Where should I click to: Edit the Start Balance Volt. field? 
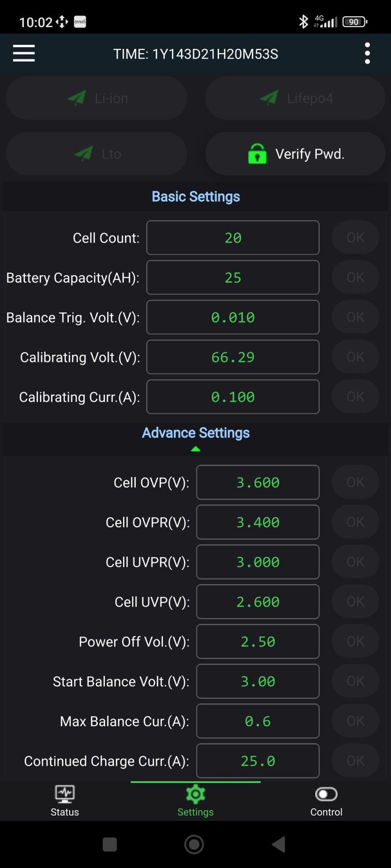coord(257,681)
